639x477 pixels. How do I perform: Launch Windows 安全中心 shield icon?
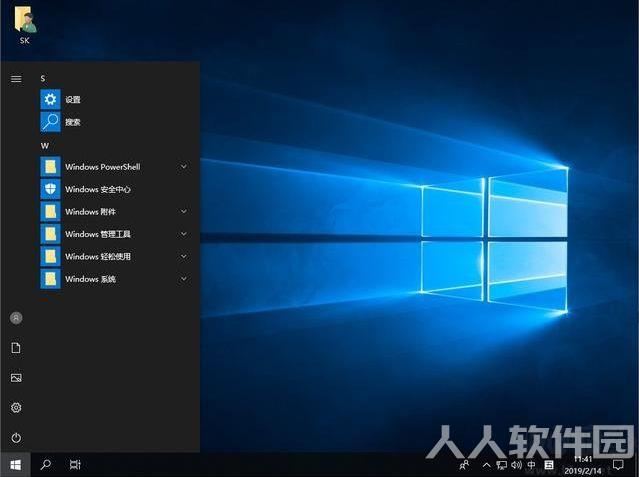51,189
